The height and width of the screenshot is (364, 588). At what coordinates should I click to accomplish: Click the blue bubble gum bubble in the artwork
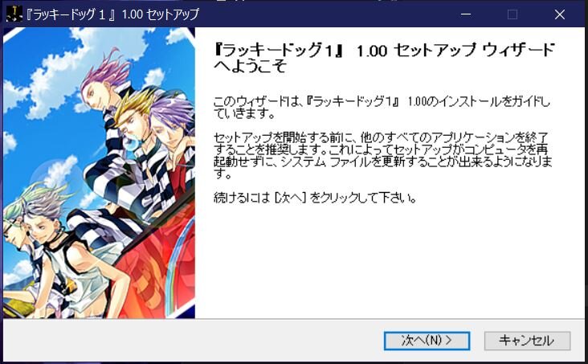[x=133, y=144]
